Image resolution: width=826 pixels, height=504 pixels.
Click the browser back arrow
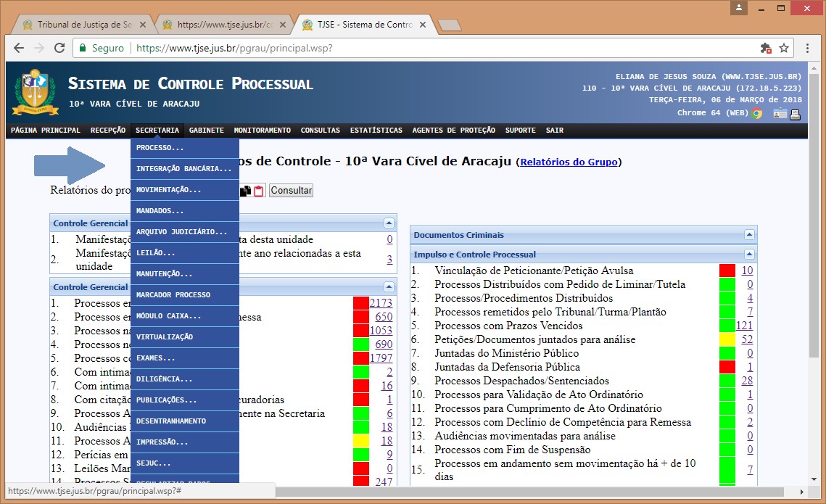[x=19, y=48]
